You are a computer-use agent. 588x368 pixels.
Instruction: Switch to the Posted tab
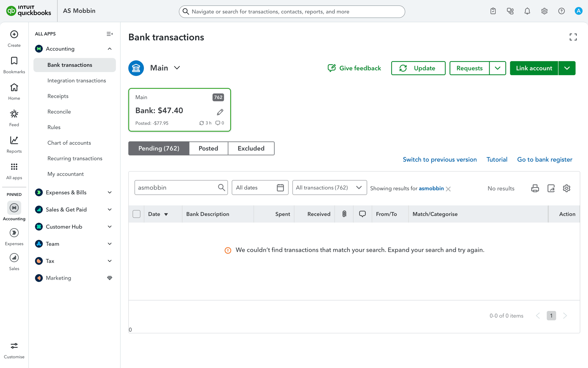pyautogui.click(x=209, y=148)
